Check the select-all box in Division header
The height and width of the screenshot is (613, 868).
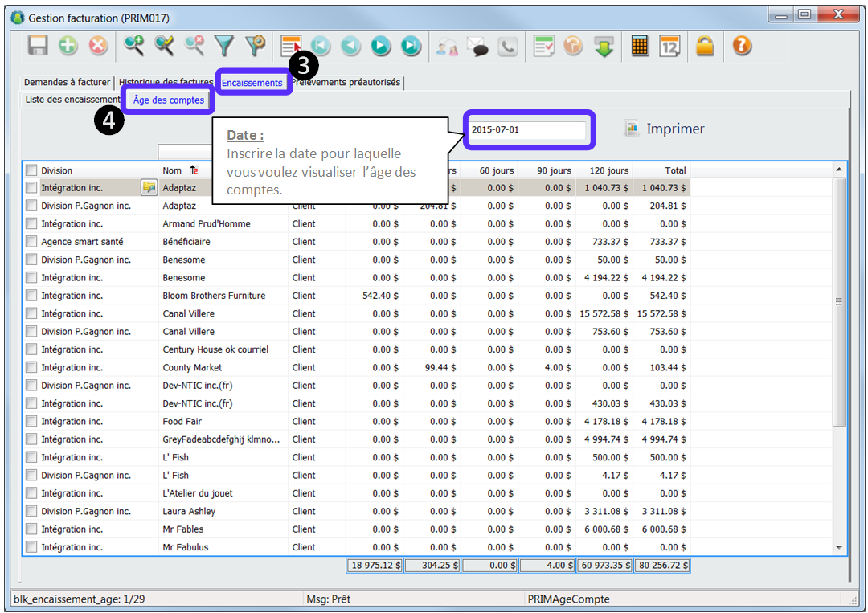[x=31, y=170]
